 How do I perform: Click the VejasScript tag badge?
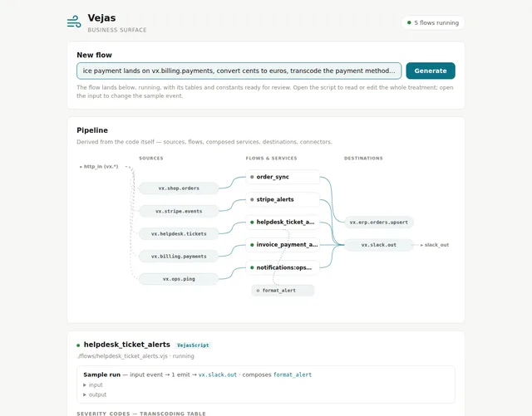193,345
